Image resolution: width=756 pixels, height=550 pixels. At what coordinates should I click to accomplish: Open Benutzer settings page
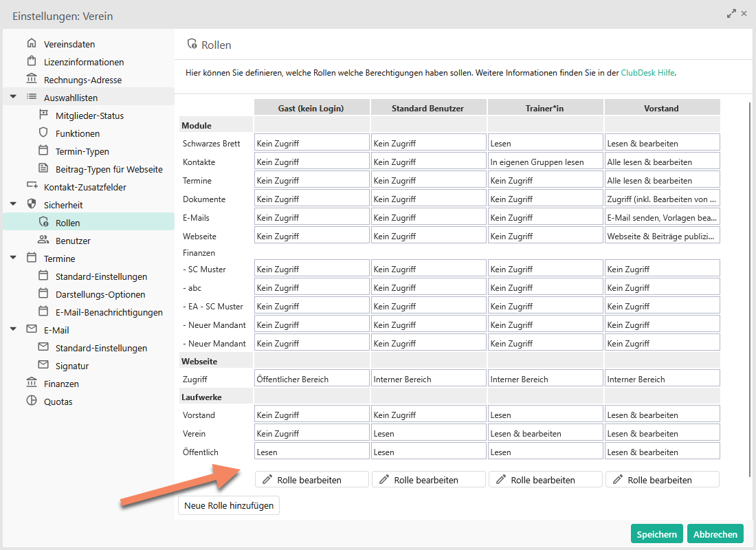[x=73, y=240]
